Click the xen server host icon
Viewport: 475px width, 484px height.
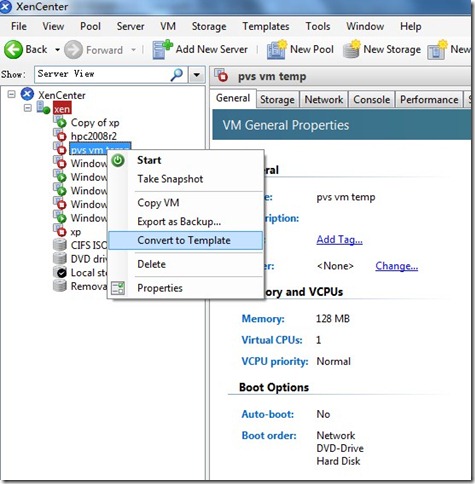(43, 108)
